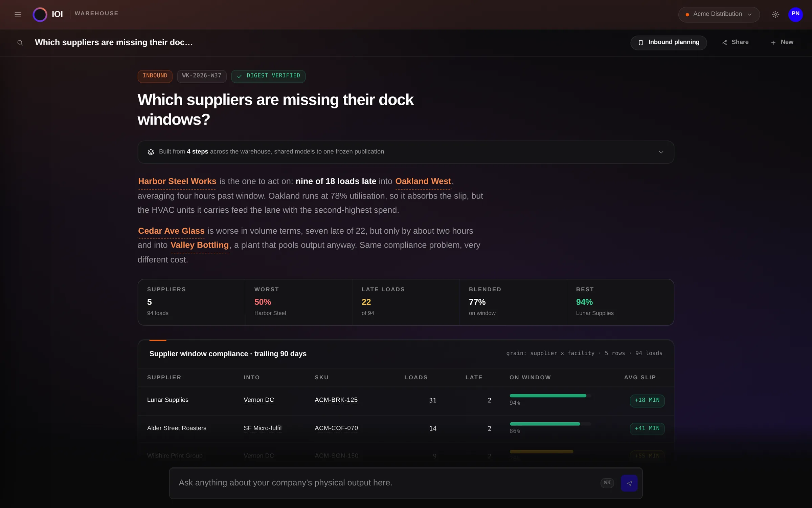Click the IOI ring logo

click(x=40, y=14)
